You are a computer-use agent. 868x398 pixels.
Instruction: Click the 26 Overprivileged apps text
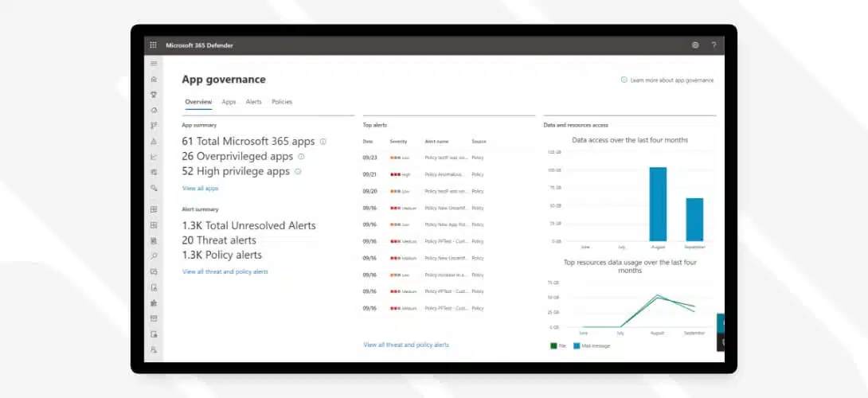click(237, 157)
